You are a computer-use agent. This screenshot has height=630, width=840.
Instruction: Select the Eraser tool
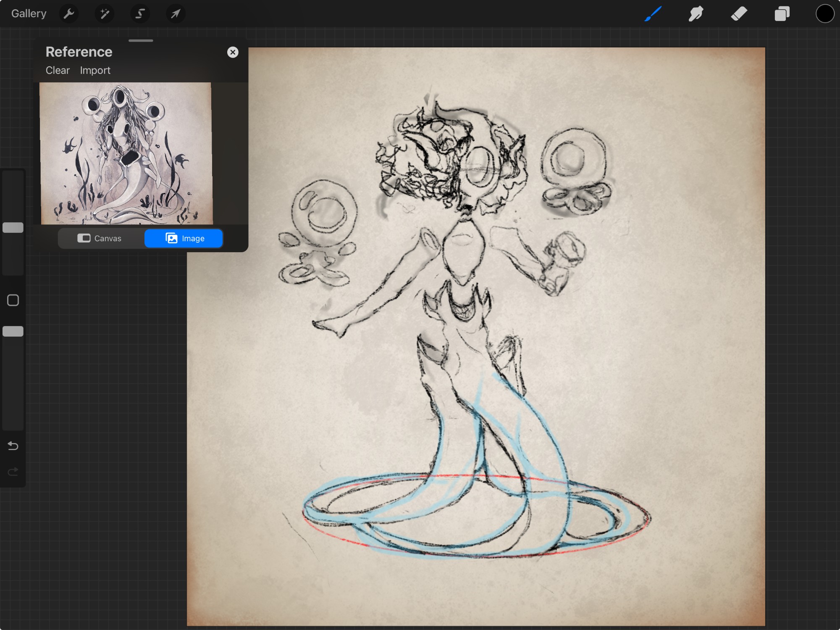tap(739, 14)
